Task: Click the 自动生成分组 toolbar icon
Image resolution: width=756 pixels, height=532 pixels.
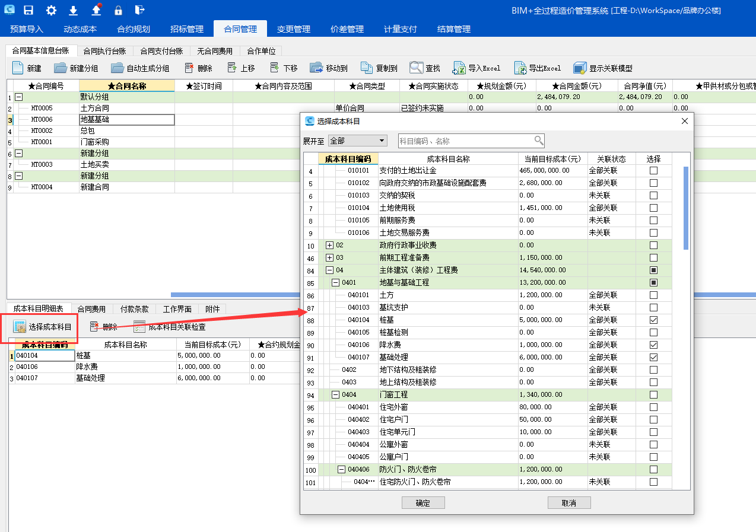Action: (x=117, y=68)
